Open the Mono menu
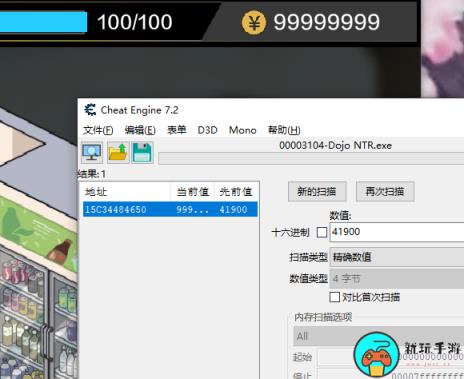464x379 pixels. pyautogui.click(x=243, y=130)
